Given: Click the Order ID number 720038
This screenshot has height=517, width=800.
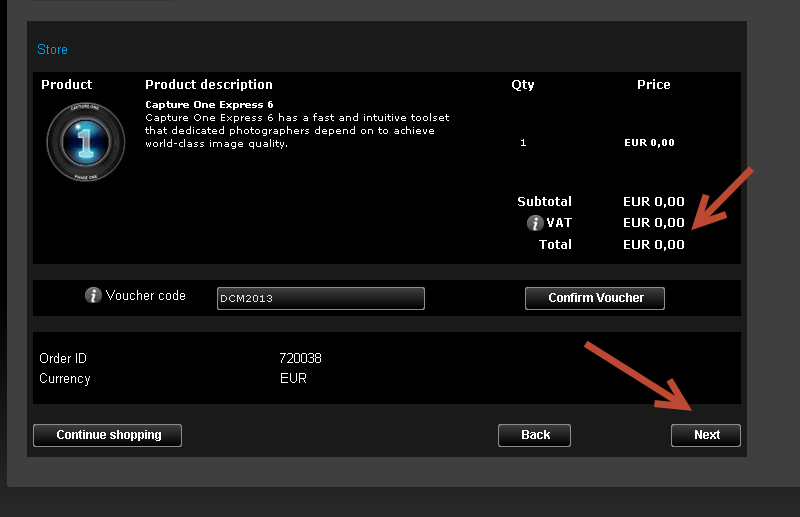Looking at the screenshot, I should [300, 358].
